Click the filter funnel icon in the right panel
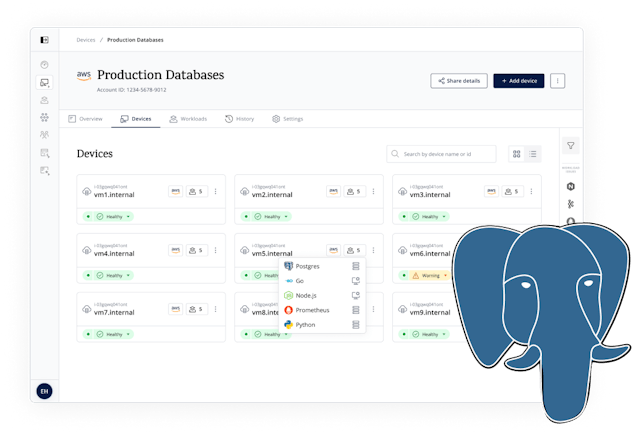The image size is (640, 435). (x=571, y=146)
